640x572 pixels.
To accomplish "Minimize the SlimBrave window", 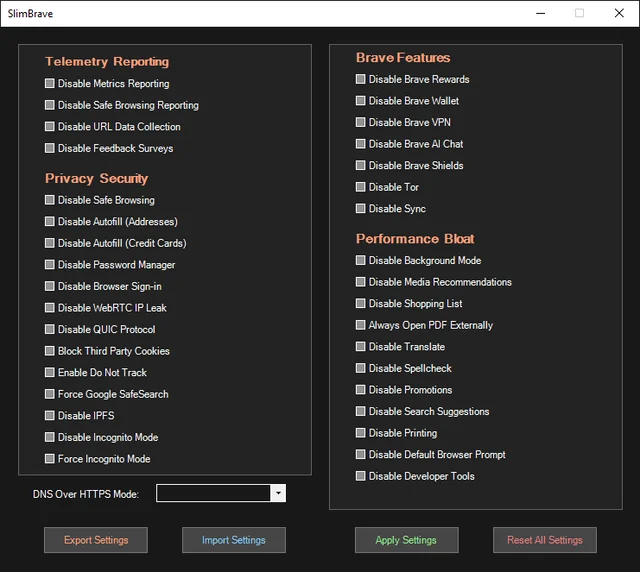I will pyautogui.click(x=541, y=13).
